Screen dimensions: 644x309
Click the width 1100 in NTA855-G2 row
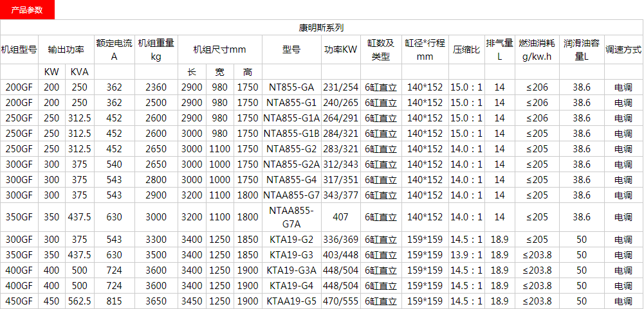click(x=219, y=149)
